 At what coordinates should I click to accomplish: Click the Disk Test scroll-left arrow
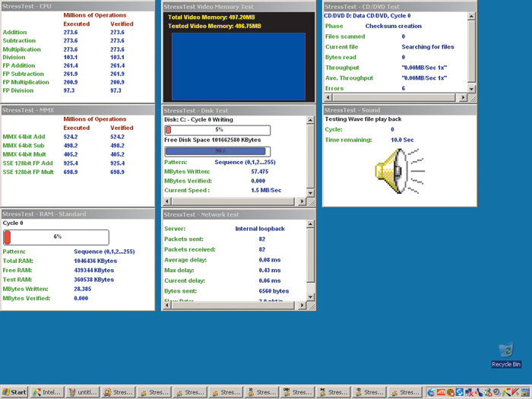click(x=167, y=201)
